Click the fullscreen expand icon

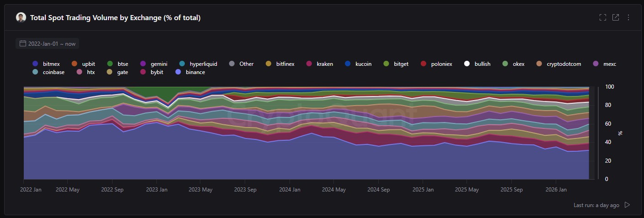click(602, 17)
